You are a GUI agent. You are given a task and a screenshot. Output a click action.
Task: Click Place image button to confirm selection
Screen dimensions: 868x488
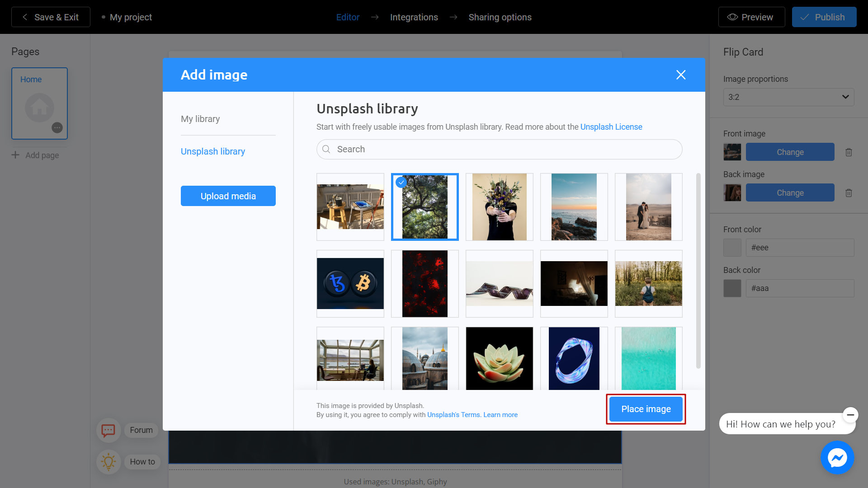[x=646, y=409]
